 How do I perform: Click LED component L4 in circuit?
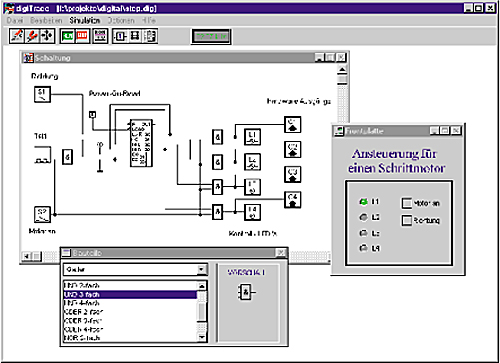(x=252, y=212)
